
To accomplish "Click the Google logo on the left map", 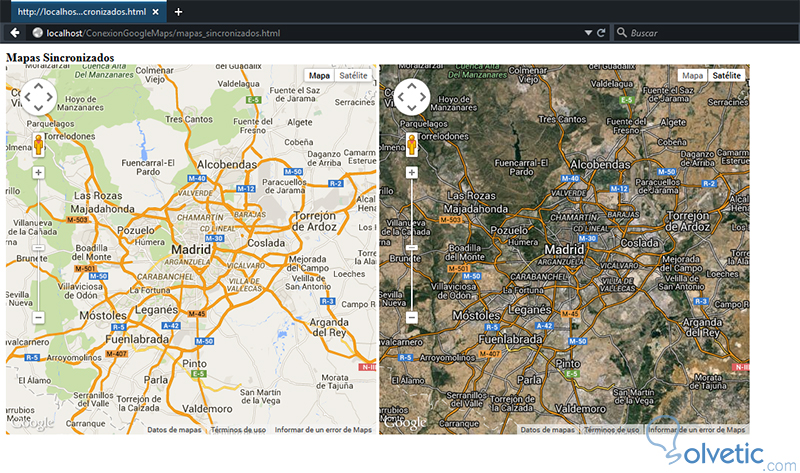I will (x=32, y=423).
